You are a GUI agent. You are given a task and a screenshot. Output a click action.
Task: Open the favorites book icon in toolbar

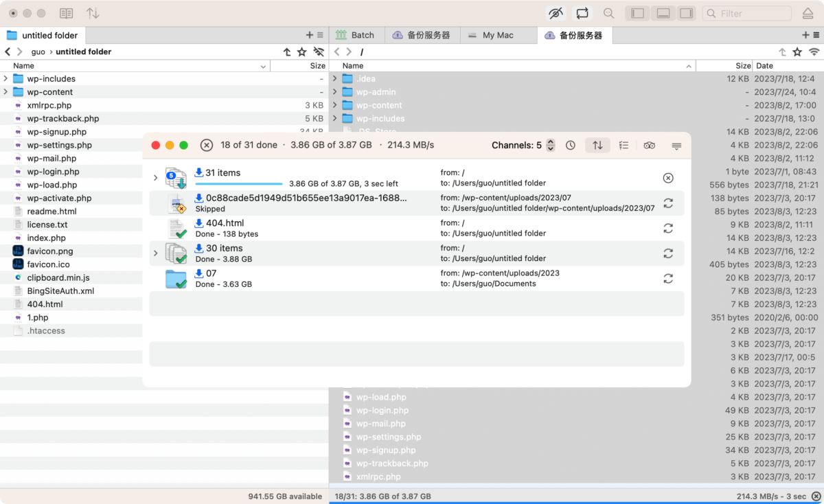(67, 13)
